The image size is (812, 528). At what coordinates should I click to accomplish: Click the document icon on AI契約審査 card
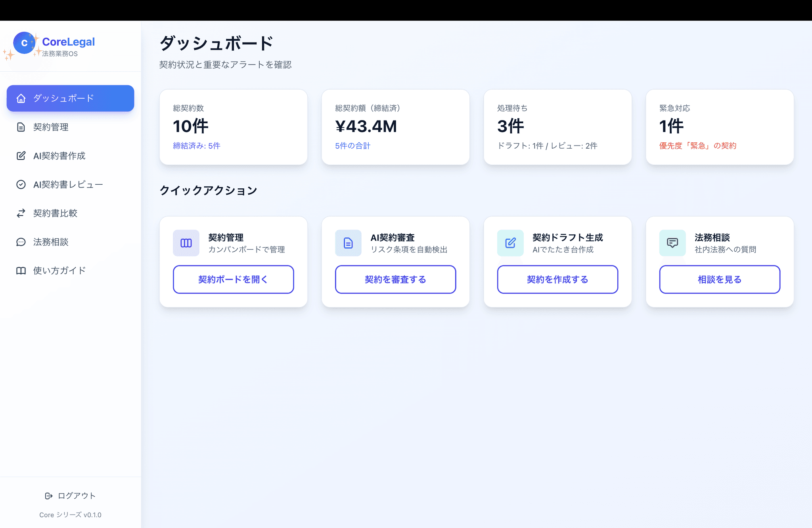[x=348, y=243]
